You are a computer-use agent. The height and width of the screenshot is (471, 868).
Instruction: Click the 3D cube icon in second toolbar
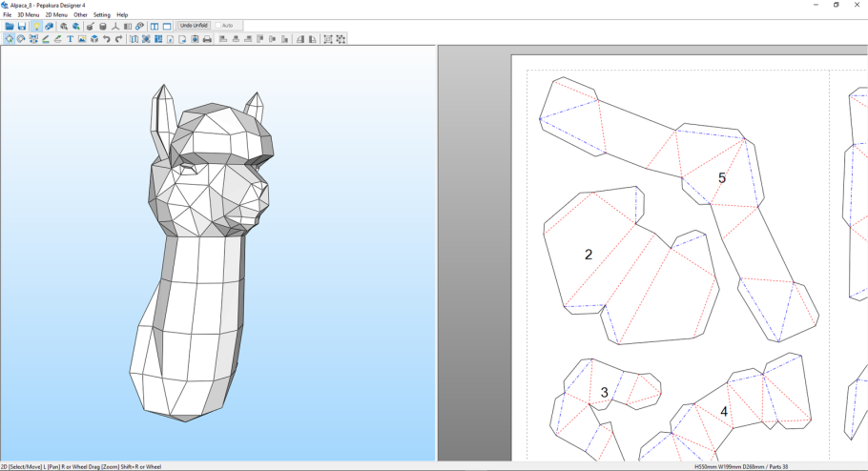tap(94, 39)
